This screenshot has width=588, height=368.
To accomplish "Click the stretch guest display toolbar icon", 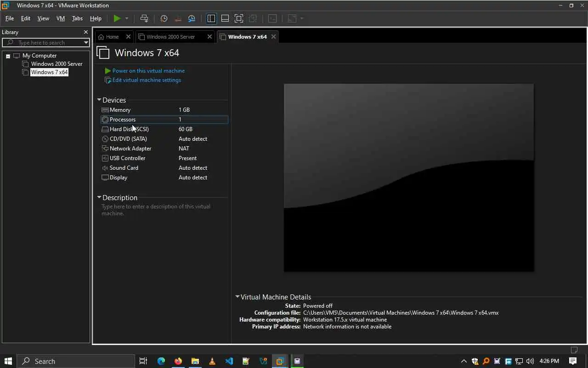I will (292, 18).
